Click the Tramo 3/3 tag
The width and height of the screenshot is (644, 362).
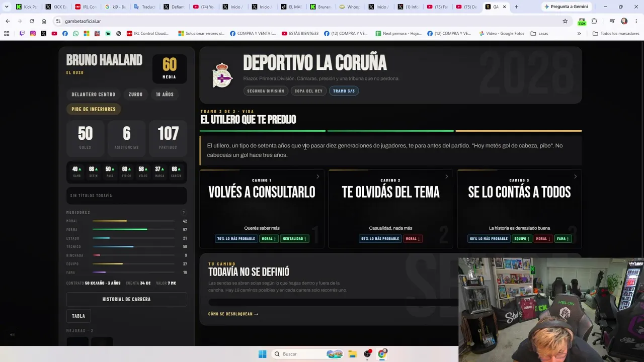(x=344, y=91)
